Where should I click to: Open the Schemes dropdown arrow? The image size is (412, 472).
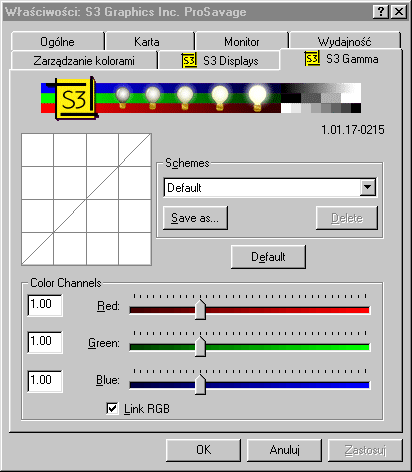point(368,187)
